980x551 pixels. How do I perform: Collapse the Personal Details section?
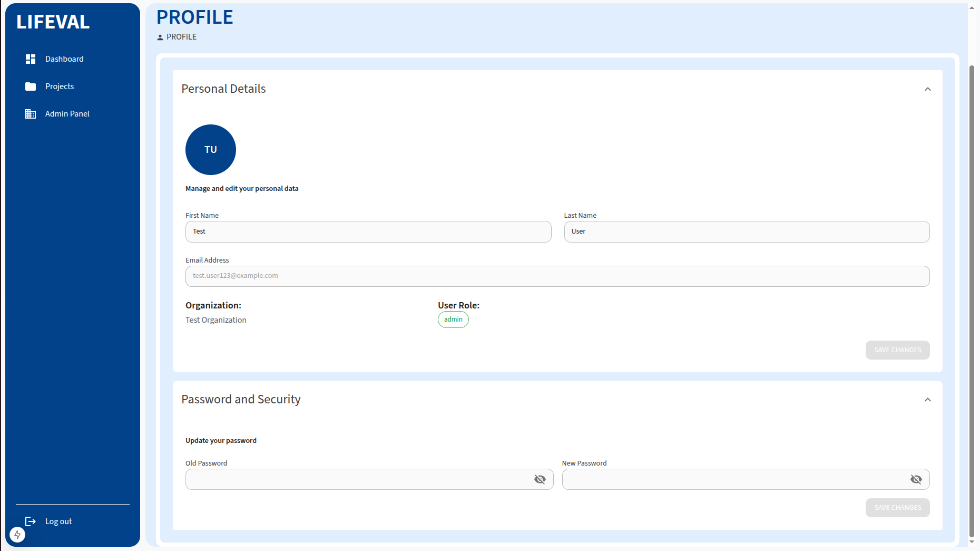pyautogui.click(x=928, y=89)
